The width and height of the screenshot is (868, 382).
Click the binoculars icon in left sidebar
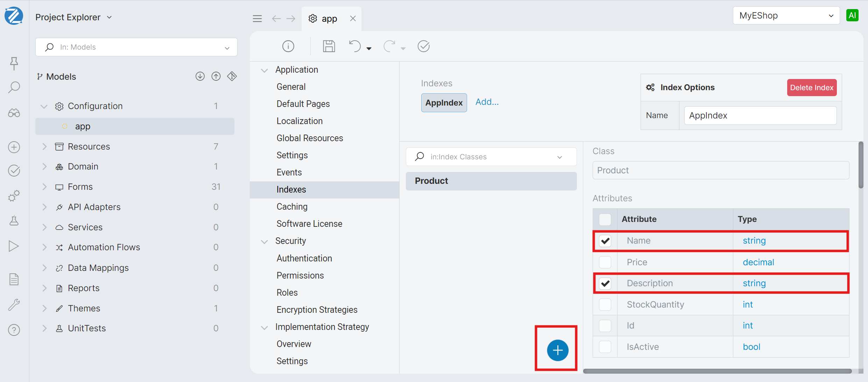(x=14, y=113)
